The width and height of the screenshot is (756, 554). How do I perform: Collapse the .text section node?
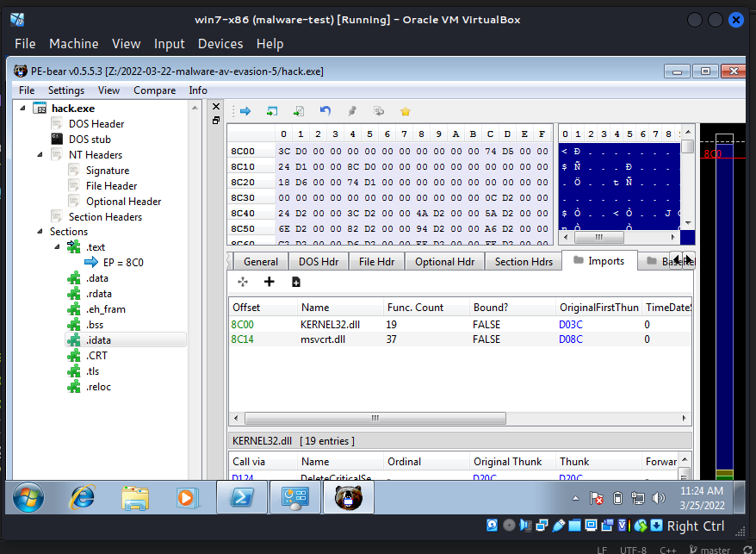(x=57, y=247)
